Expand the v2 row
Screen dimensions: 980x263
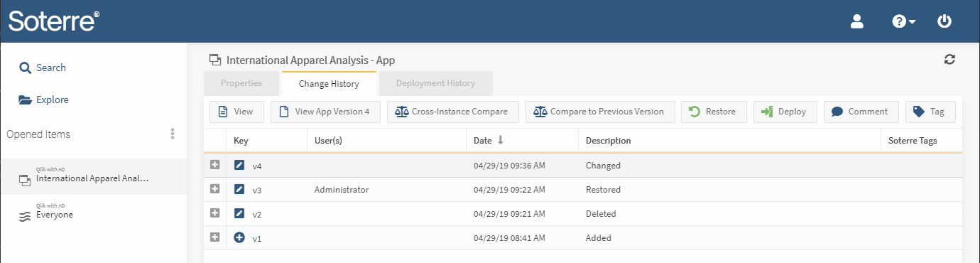coord(215,213)
